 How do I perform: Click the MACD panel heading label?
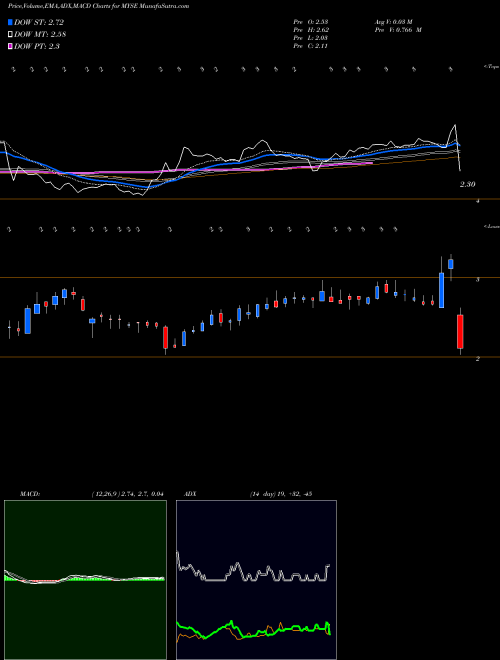click(x=30, y=494)
